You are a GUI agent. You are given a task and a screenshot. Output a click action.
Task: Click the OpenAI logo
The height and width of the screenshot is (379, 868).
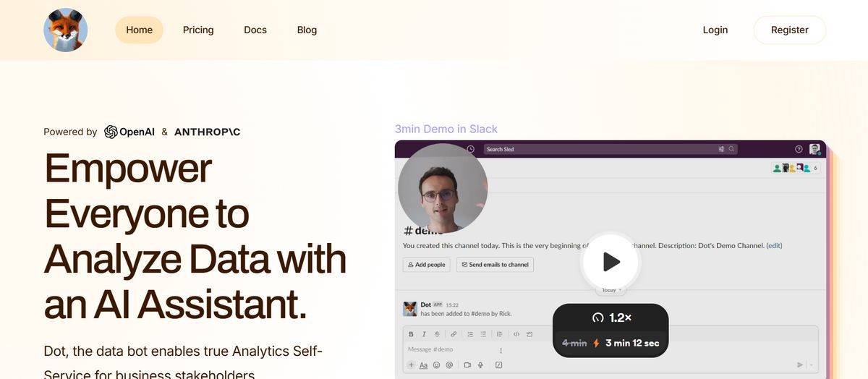tap(129, 132)
